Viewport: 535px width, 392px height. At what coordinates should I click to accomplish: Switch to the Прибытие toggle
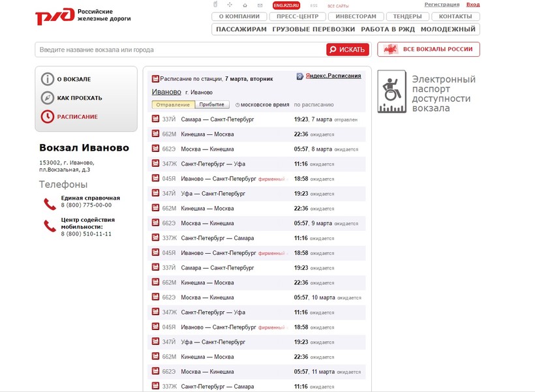(x=212, y=104)
